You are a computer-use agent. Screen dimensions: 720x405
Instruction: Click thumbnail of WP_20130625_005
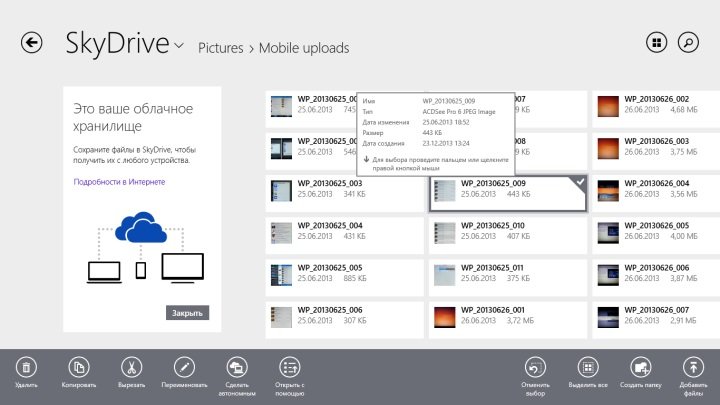point(281,275)
